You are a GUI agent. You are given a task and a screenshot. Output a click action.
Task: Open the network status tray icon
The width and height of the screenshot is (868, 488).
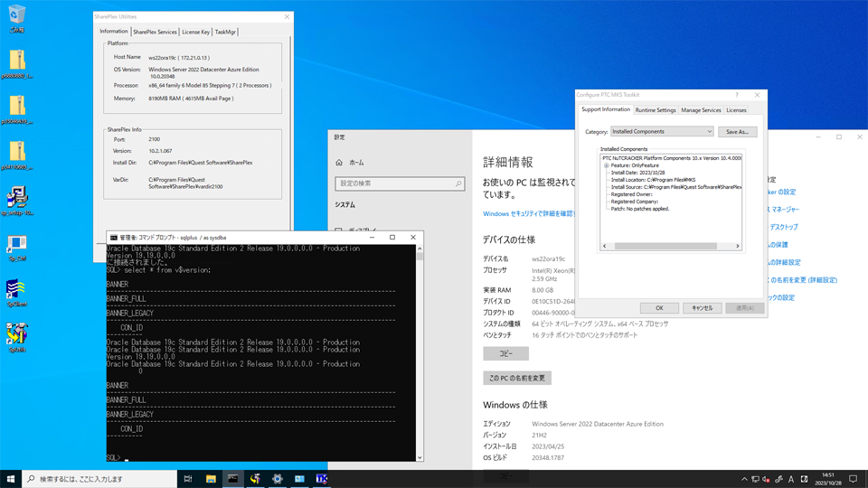click(x=755, y=479)
